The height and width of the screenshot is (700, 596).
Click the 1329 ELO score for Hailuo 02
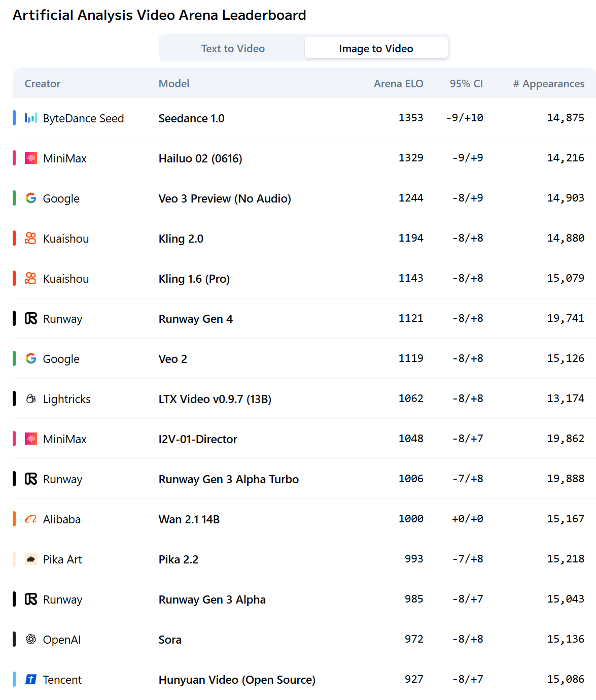point(411,158)
